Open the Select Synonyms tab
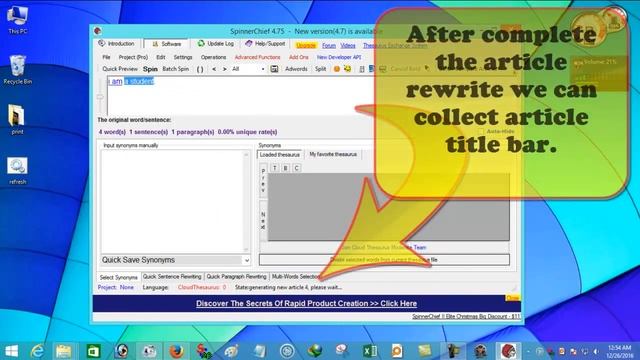 (119, 277)
